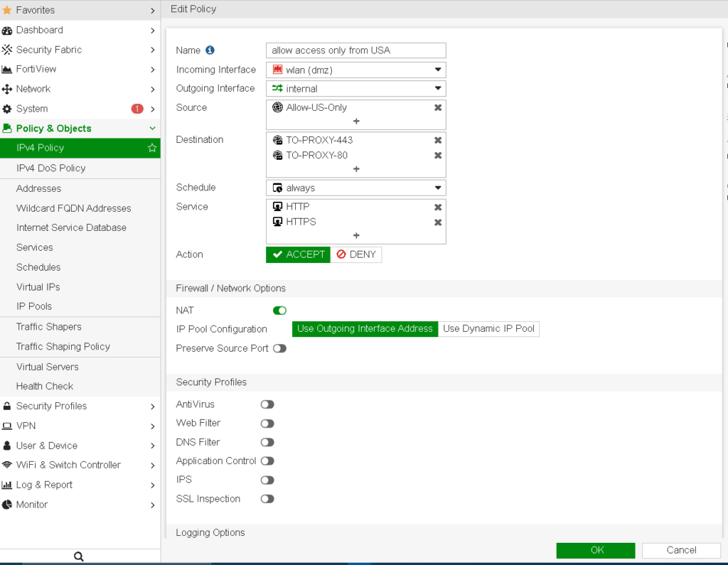Click the OK button

coord(596,550)
